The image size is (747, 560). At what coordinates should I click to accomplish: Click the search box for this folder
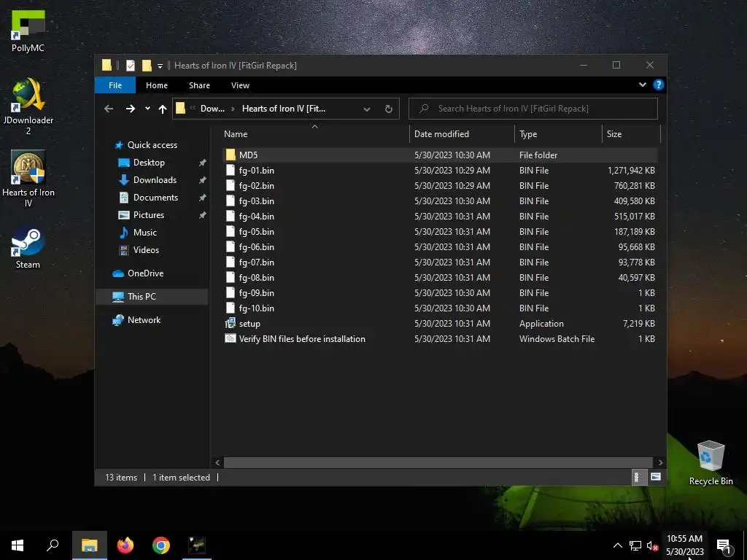click(533, 109)
